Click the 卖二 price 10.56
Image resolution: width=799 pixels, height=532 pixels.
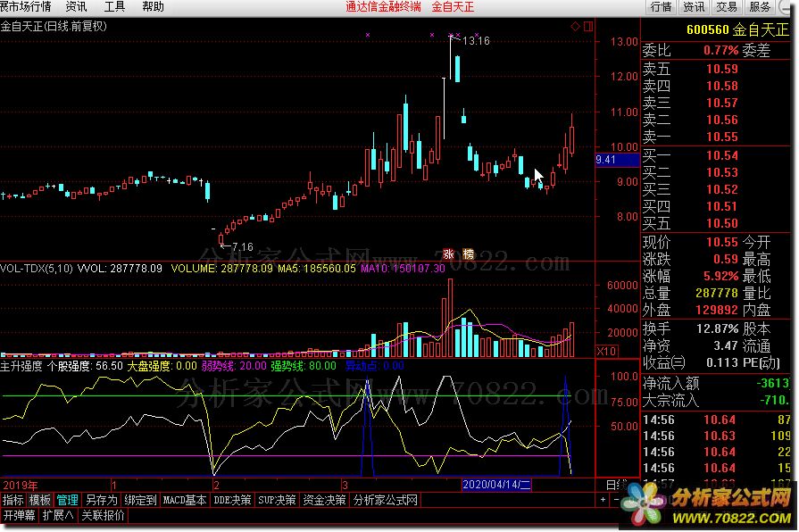point(722,120)
